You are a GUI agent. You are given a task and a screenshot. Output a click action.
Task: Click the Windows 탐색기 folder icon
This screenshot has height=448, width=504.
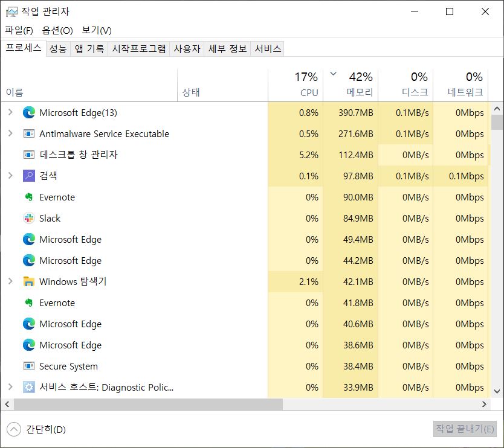tap(28, 281)
